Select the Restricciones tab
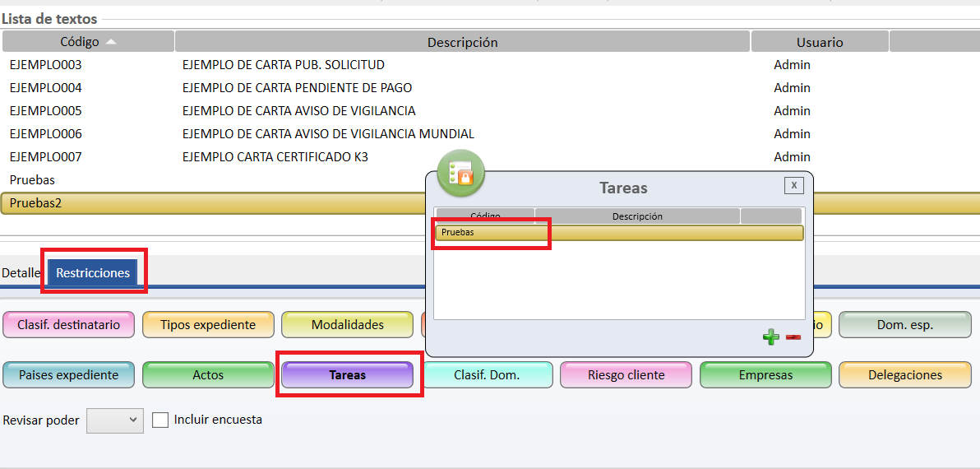The height and width of the screenshot is (469, 980). tap(93, 272)
